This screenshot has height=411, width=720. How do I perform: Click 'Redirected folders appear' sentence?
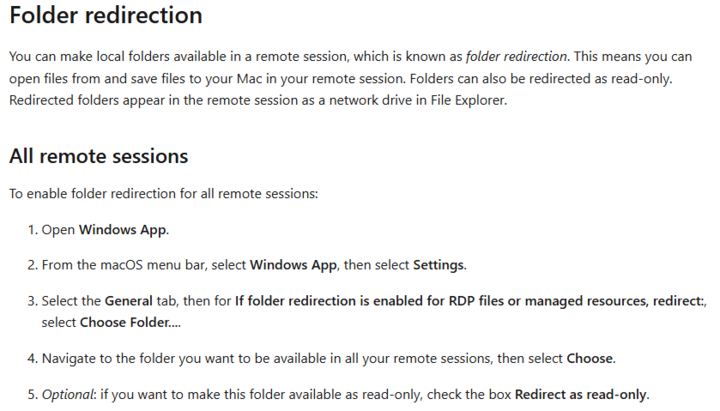[258, 100]
